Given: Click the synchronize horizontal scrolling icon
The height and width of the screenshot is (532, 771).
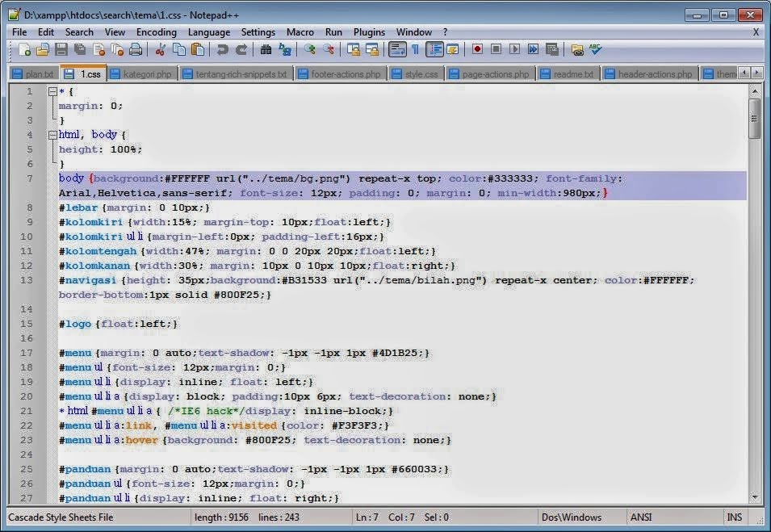Looking at the screenshot, I should point(371,49).
